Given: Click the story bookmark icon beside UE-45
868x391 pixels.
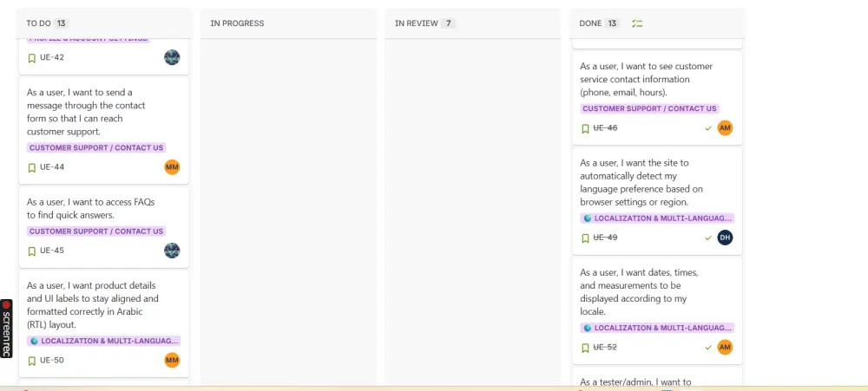Looking at the screenshot, I should click(31, 251).
